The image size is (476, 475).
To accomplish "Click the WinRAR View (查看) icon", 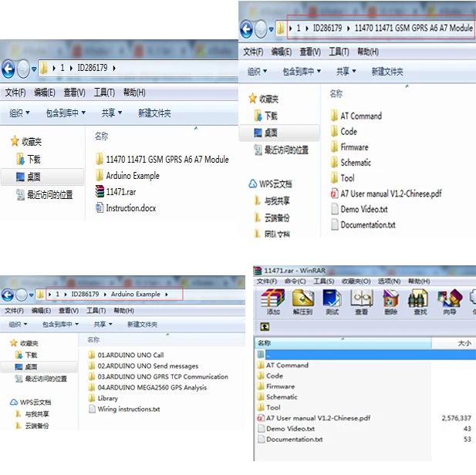I will click(x=361, y=302).
